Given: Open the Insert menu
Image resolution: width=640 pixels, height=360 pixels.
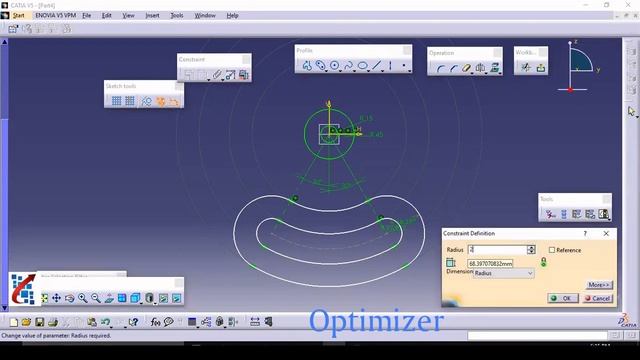Looking at the screenshot, I should (152, 16).
